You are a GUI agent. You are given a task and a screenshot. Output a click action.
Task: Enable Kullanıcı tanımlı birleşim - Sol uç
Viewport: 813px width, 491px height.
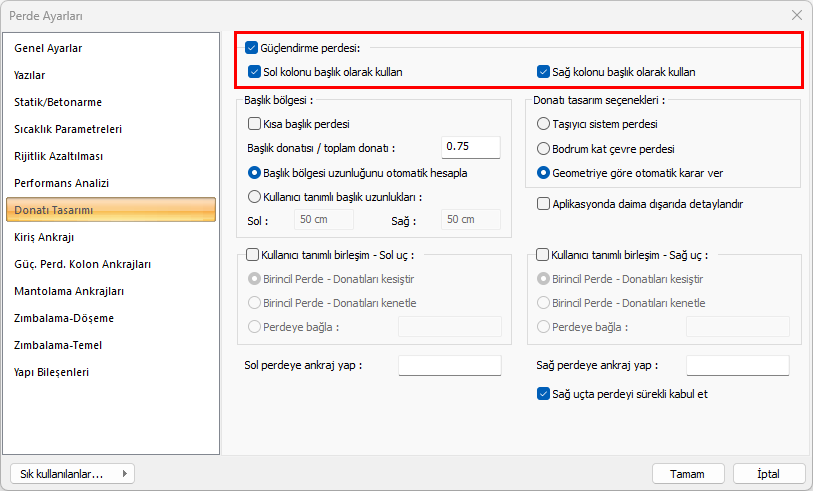[x=252, y=255]
